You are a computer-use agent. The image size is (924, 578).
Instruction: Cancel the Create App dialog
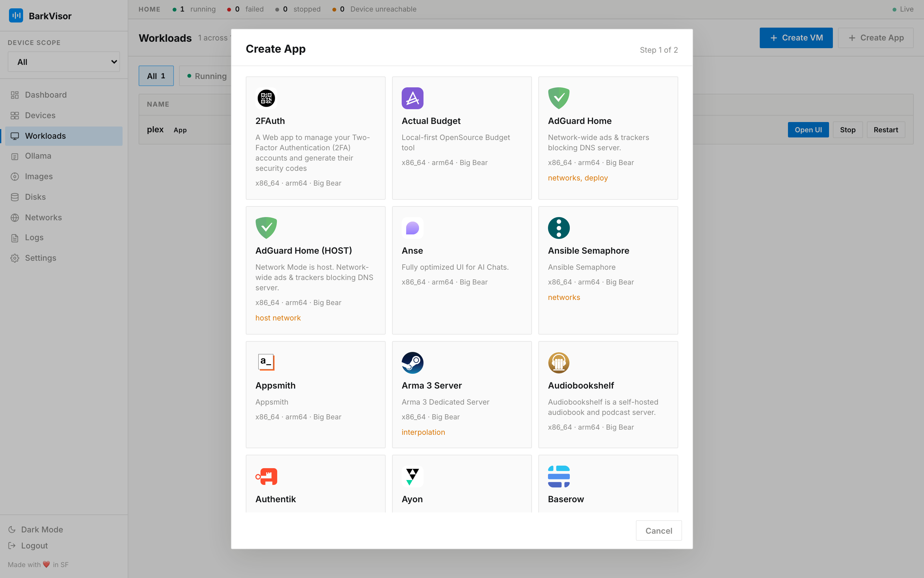pos(659,530)
